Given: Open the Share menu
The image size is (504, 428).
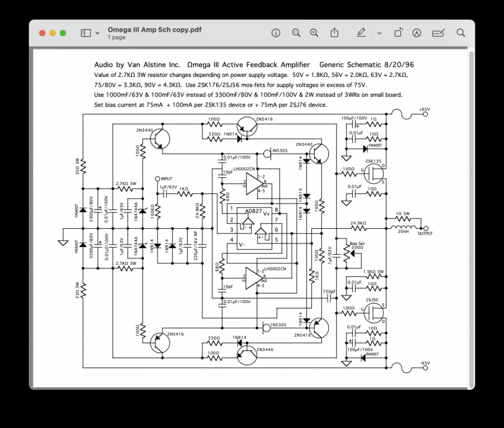Looking at the screenshot, I should [334, 33].
